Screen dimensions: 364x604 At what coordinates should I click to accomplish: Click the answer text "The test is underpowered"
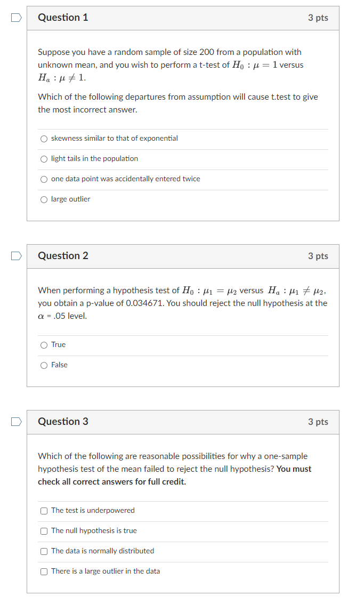89,511
